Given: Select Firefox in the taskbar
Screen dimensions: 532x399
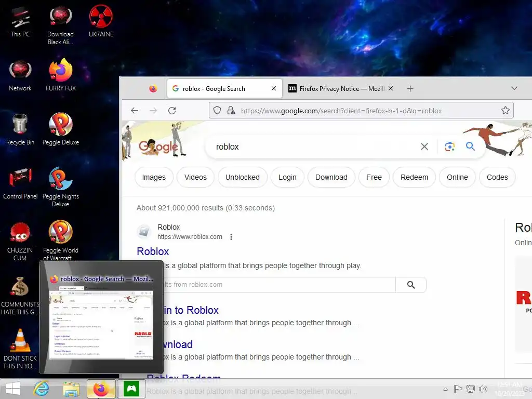Looking at the screenshot, I should (101, 389).
